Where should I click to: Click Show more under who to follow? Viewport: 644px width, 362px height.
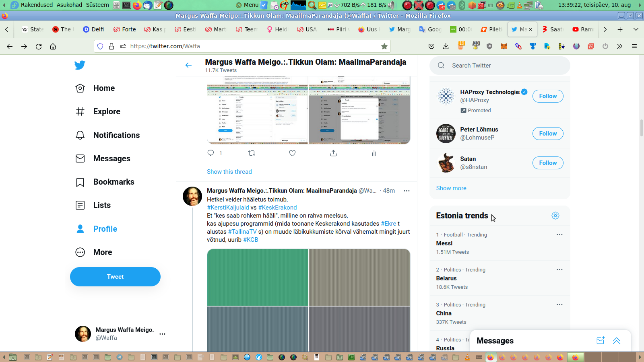coord(451,188)
